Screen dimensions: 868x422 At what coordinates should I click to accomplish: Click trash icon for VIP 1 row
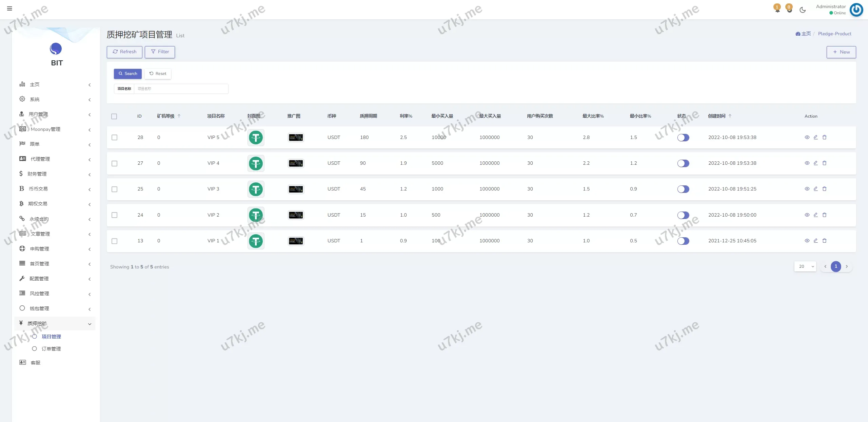click(825, 241)
